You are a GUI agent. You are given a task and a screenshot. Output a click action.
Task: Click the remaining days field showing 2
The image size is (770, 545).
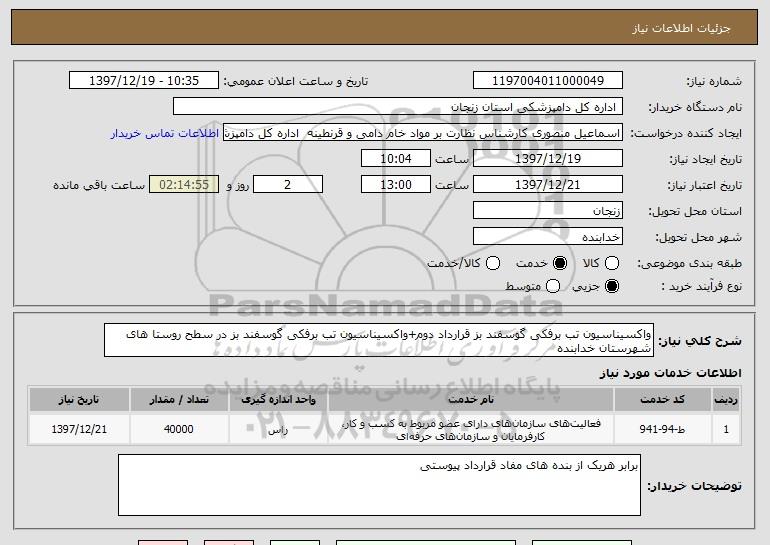click(x=288, y=185)
